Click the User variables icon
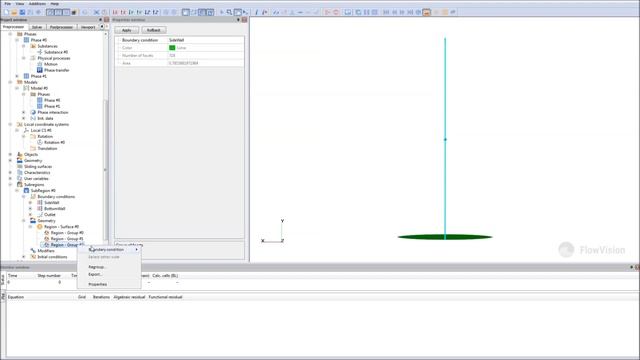 20,178
